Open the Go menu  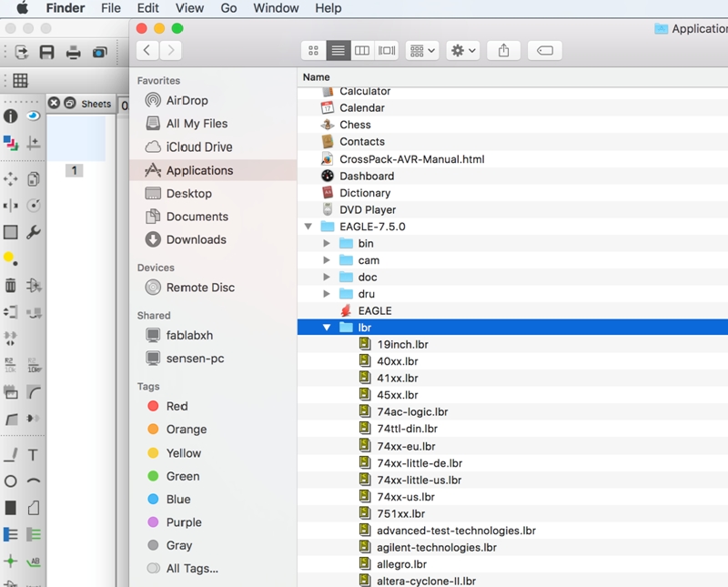point(228,8)
